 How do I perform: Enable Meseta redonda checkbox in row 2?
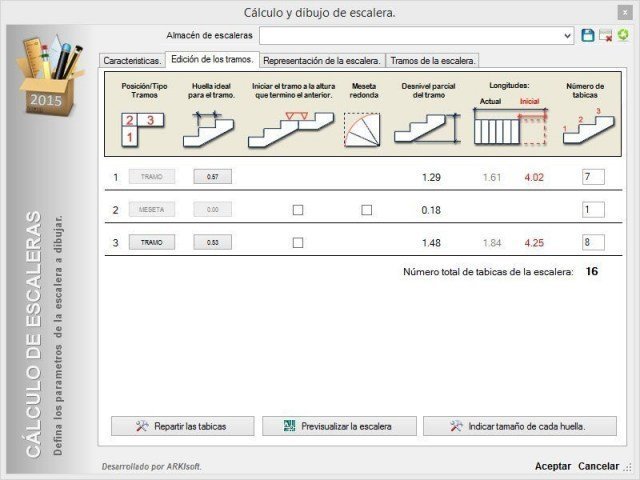[x=367, y=210]
